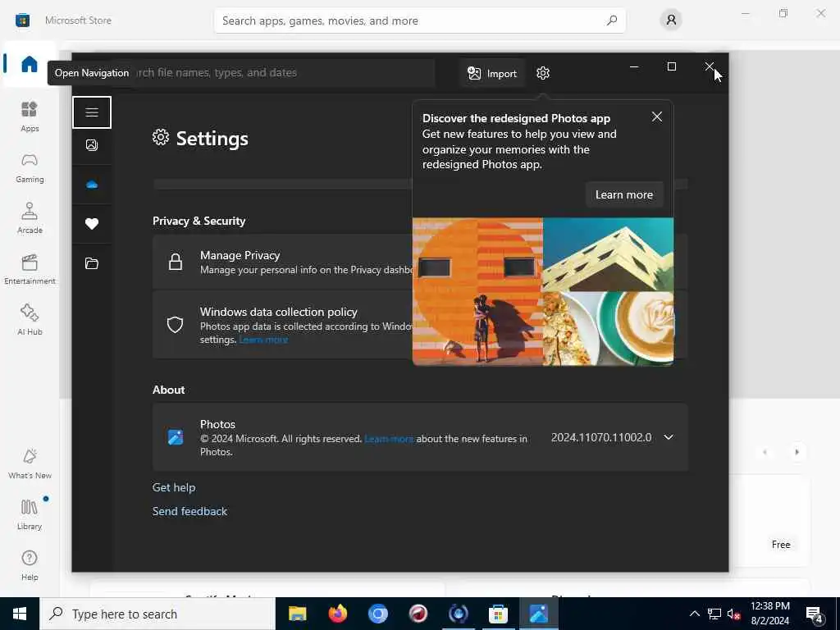Open Help in Microsoft Store
840x630 pixels.
tap(30, 565)
